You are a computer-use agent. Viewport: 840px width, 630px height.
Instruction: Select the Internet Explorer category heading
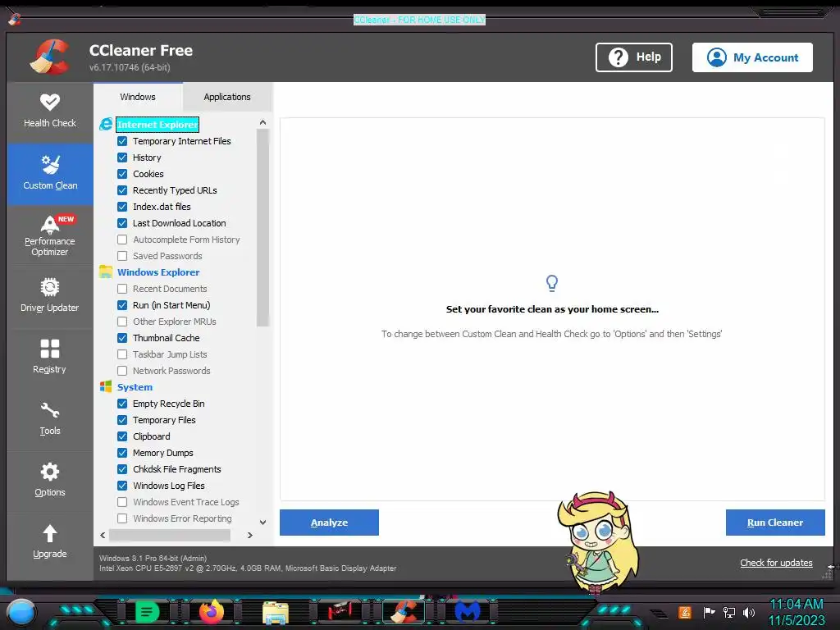[x=157, y=125]
